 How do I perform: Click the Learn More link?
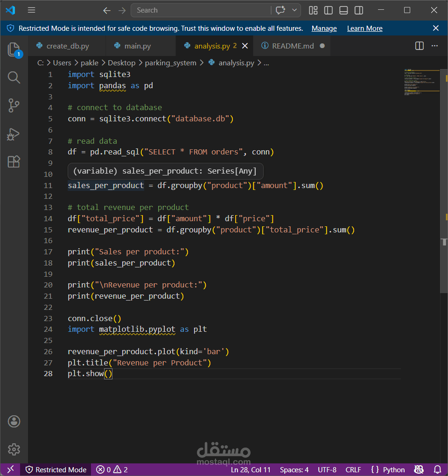(x=365, y=28)
